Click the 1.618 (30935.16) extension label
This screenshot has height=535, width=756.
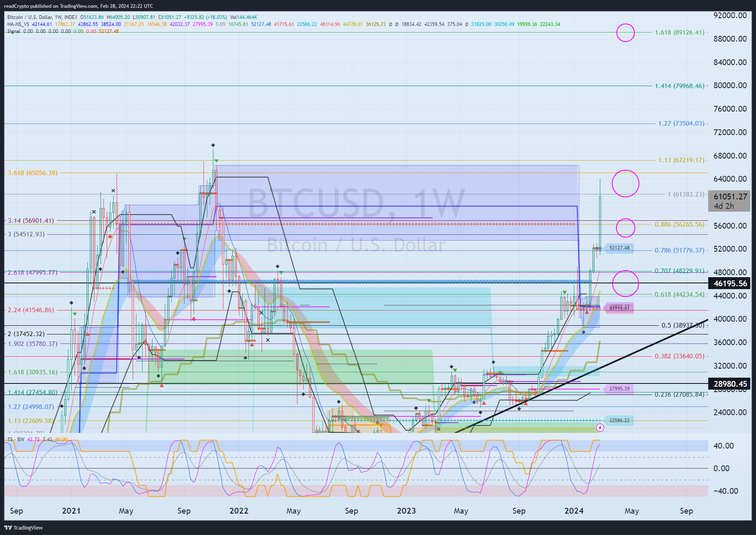tap(33, 372)
